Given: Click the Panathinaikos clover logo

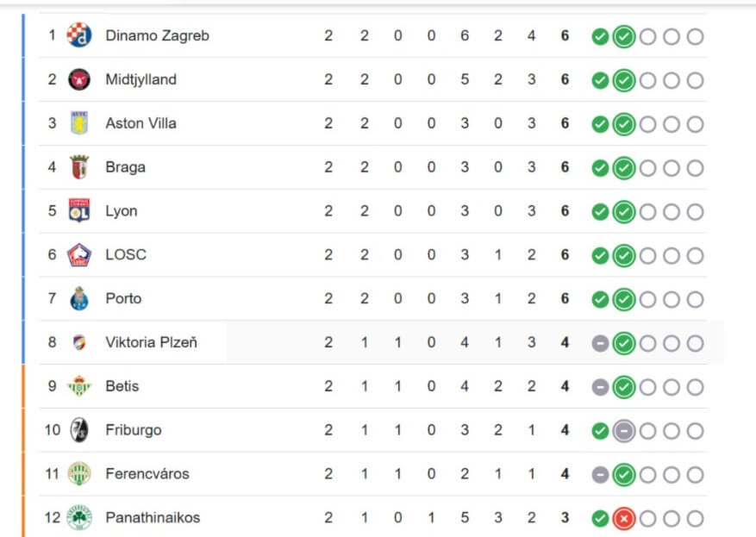Looking at the screenshot, I should (79, 517).
